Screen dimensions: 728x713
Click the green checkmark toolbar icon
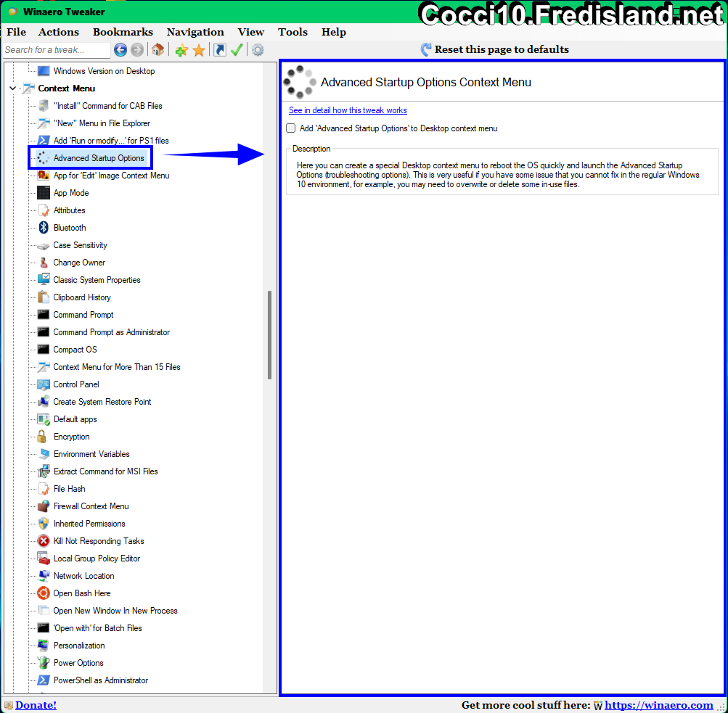tap(237, 49)
